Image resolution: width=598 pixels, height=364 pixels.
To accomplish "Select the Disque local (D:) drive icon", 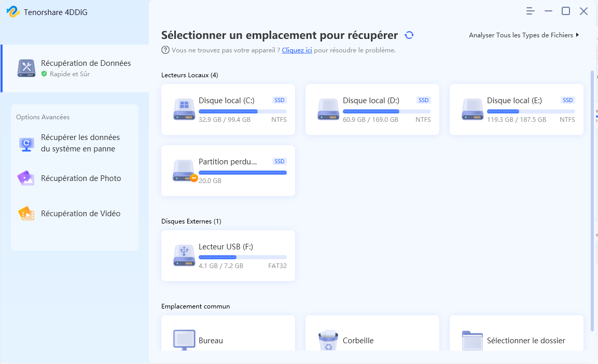I will [x=328, y=109].
